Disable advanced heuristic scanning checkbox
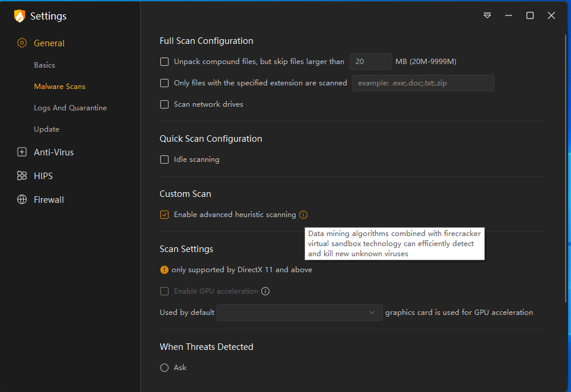This screenshot has height=392, width=571. (164, 215)
